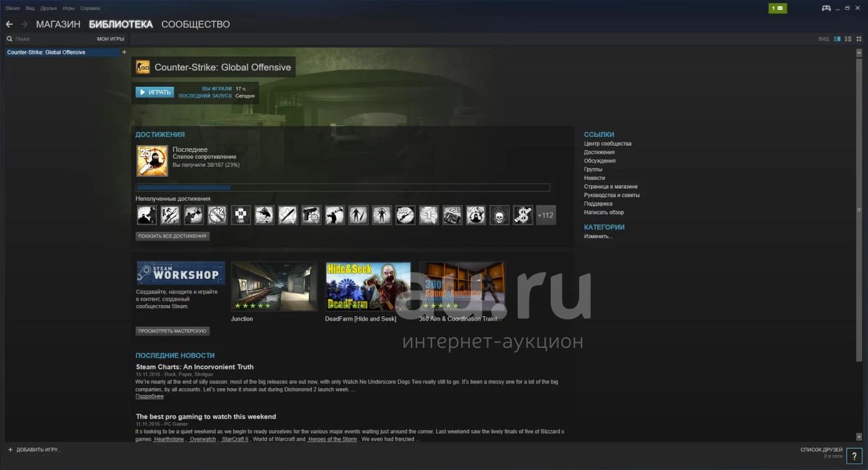Open 'Новости' link
The width and height of the screenshot is (868, 470).
pos(595,178)
